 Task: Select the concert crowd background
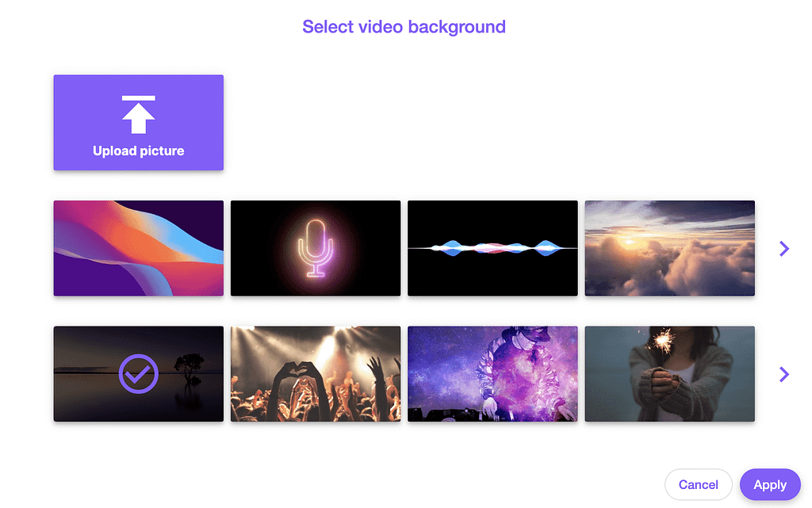click(x=316, y=374)
